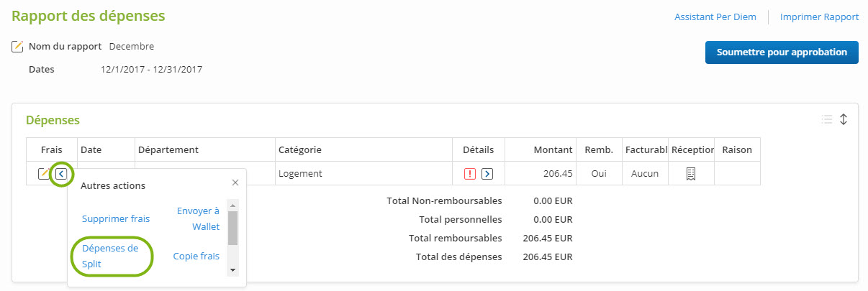Viewport: 868px width, 291px height.
Task: Click the Montant column header
Action: tap(553, 149)
